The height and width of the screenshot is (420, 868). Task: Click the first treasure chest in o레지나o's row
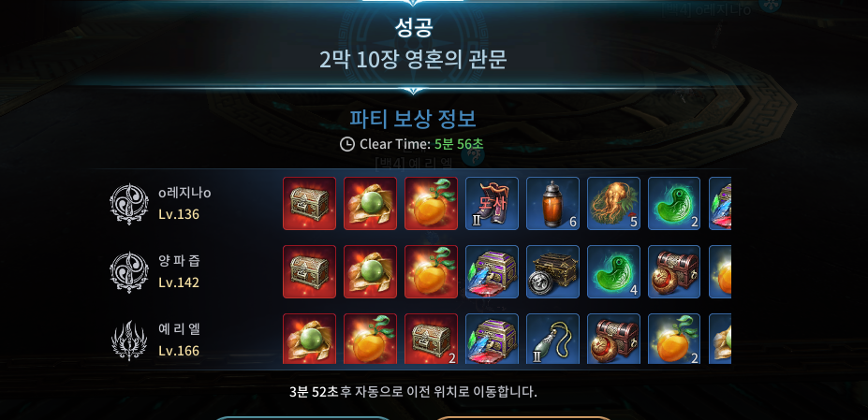point(309,203)
